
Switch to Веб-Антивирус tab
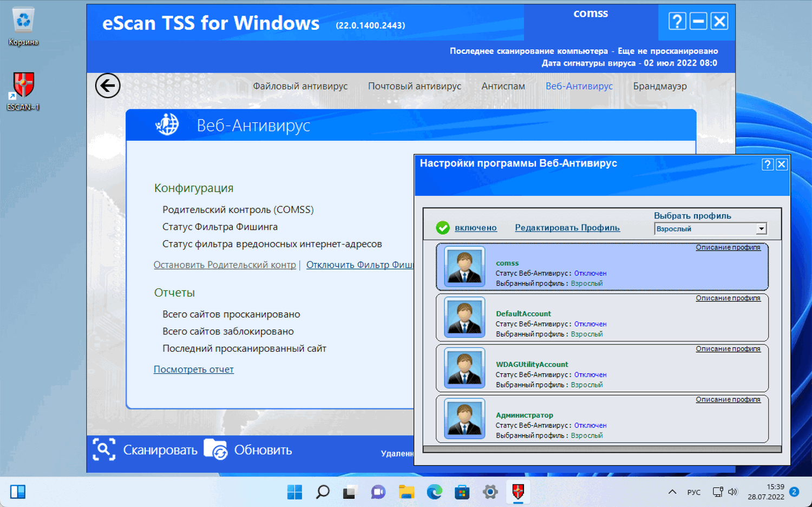pyautogui.click(x=579, y=86)
